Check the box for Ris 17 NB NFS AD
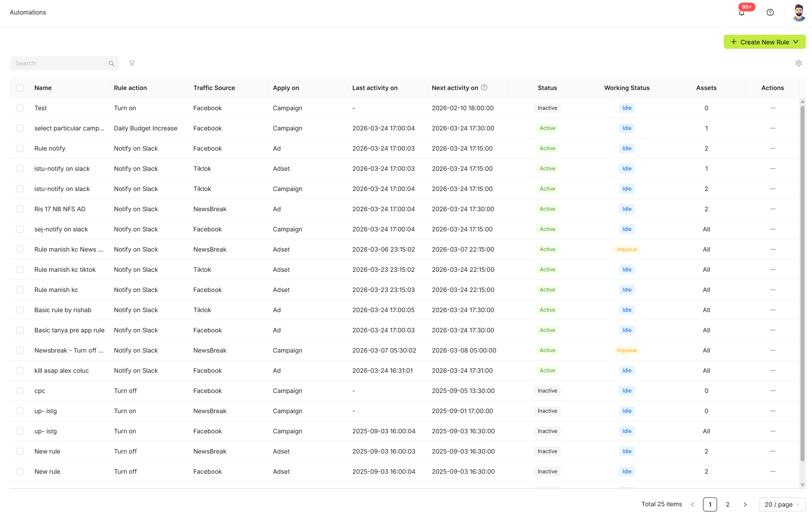Viewport: 812px width, 515px height. (x=20, y=209)
